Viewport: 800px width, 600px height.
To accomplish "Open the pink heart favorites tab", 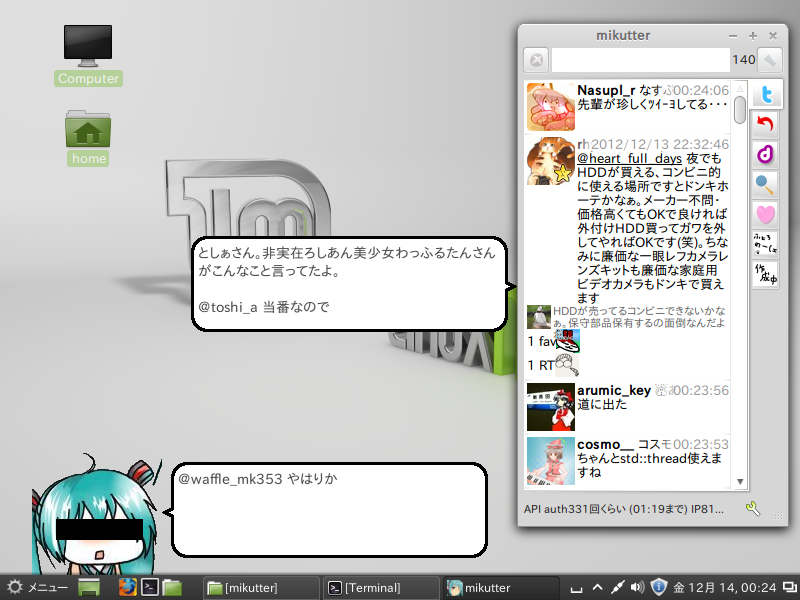I will tap(765, 214).
